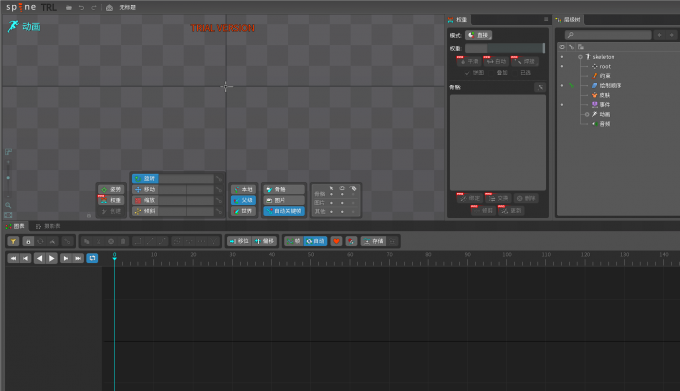Select the 缩放 scale tool
680x391 pixels.
pyautogui.click(x=145, y=200)
